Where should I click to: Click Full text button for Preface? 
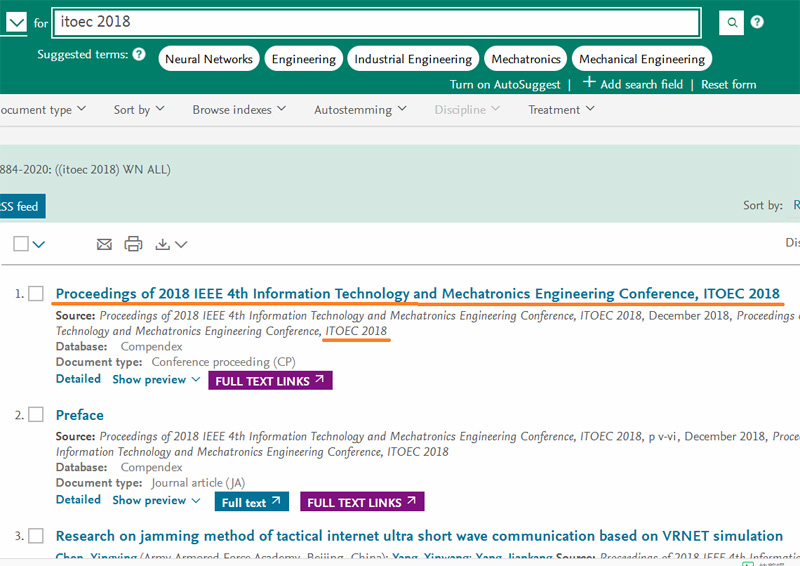point(252,502)
